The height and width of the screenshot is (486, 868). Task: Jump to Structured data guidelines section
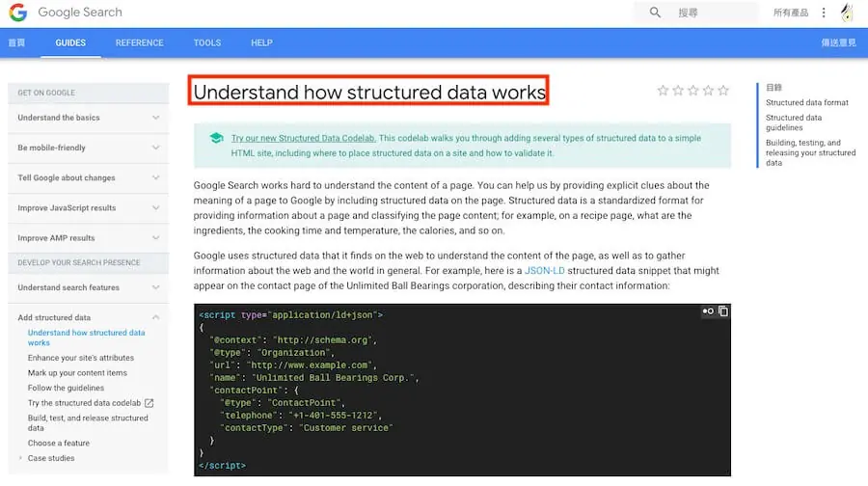point(794,122)
